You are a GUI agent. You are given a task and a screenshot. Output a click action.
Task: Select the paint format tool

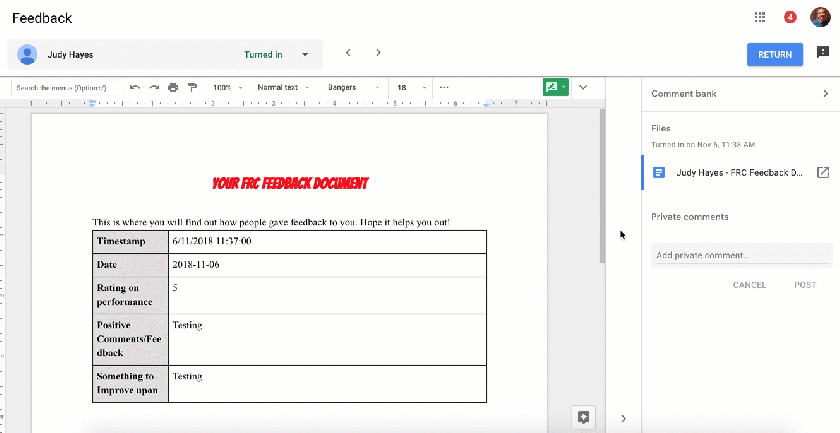(x=192, y=88)
